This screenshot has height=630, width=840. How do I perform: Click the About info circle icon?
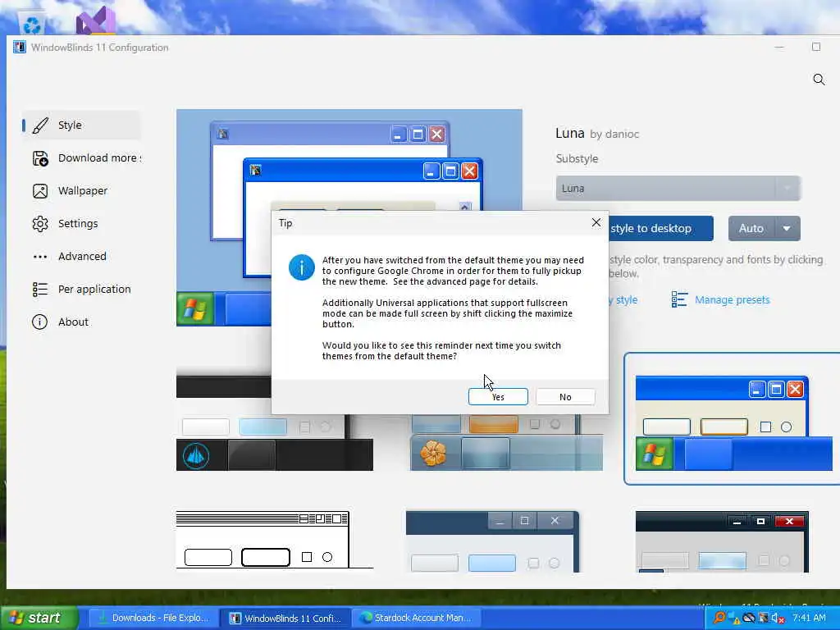[x=39, y=322]
